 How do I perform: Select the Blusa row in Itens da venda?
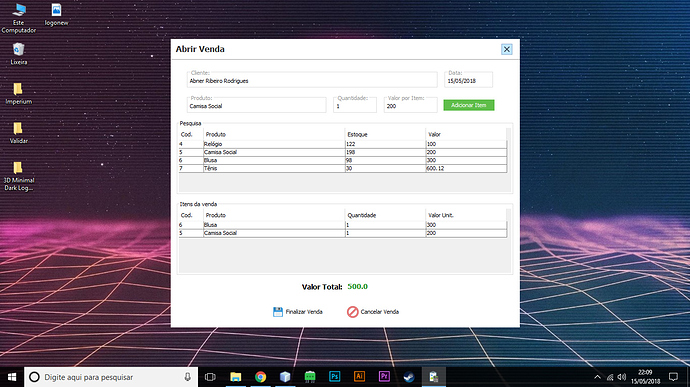pos(343,225)
